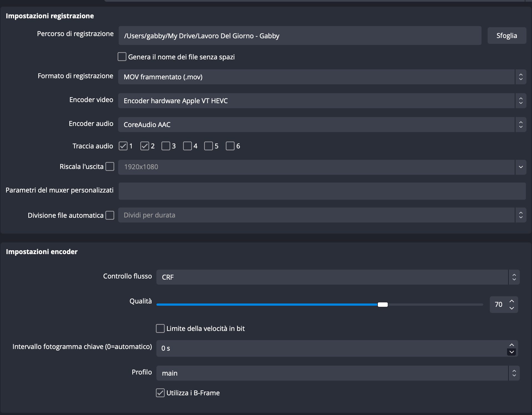Viewport: 532px width, 415px height.
Task: Uncheck audio track 1
Action: (x=123, y=146)
